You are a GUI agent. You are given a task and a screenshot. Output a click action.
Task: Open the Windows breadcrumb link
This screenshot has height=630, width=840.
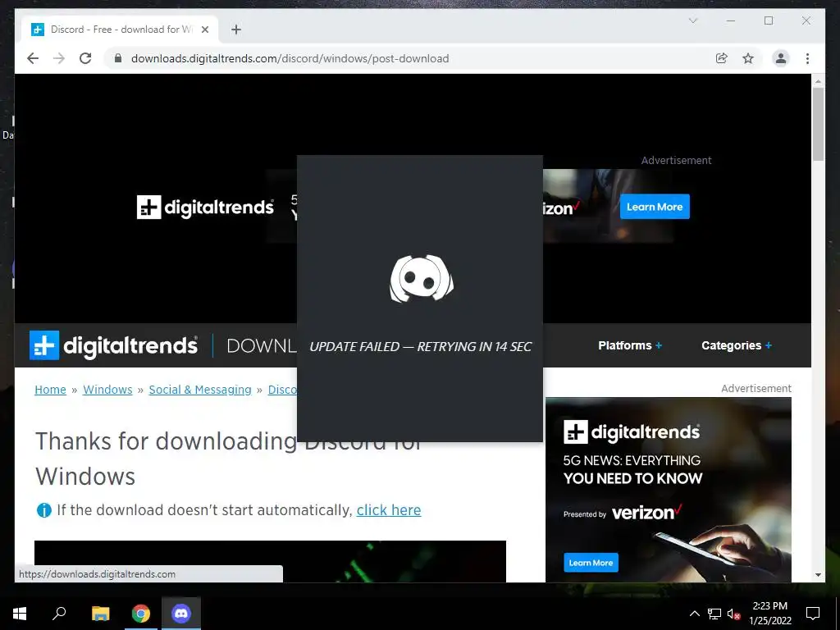point(107,390)
